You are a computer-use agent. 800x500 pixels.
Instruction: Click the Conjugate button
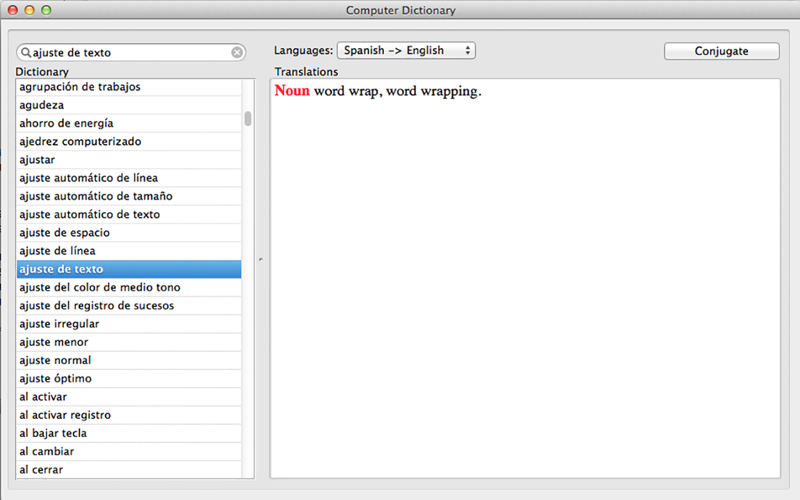pos(721,51)
